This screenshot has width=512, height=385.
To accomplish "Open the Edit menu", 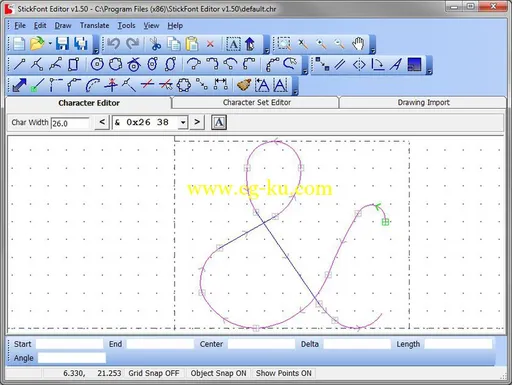I will click(x=40, y=26).
